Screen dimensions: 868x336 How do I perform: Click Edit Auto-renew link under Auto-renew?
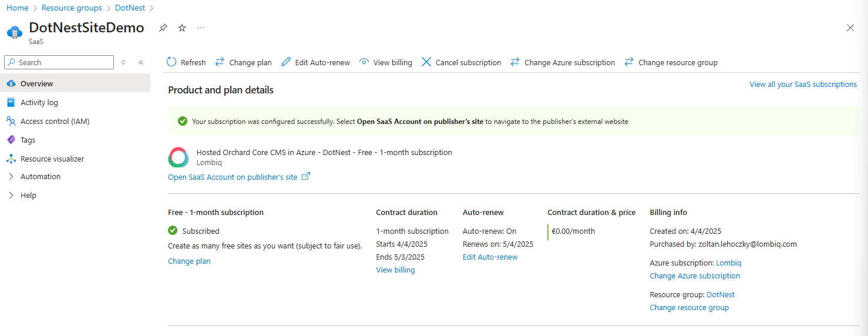(x=490, y=257)
